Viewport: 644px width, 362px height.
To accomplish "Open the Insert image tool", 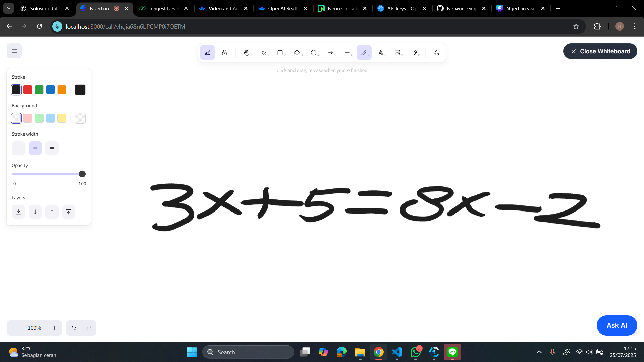I will pyautogui.click(x=397, y=53).
